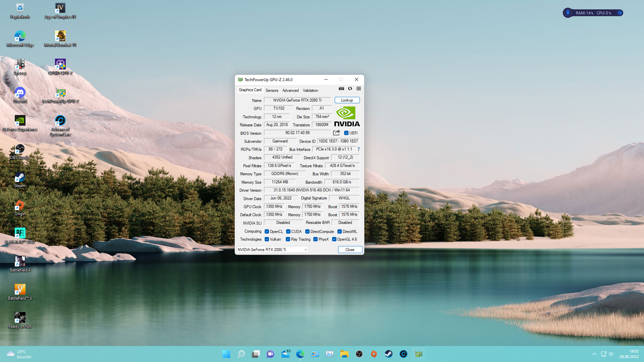Toggle the CUDA checkbox

pyautogui.click(x=288, y=232)
